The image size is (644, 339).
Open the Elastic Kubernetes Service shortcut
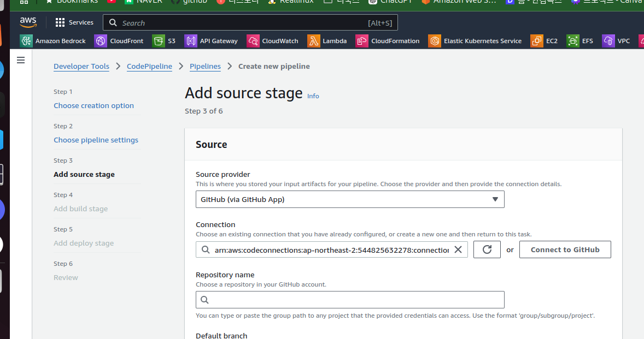click(475, 41)
